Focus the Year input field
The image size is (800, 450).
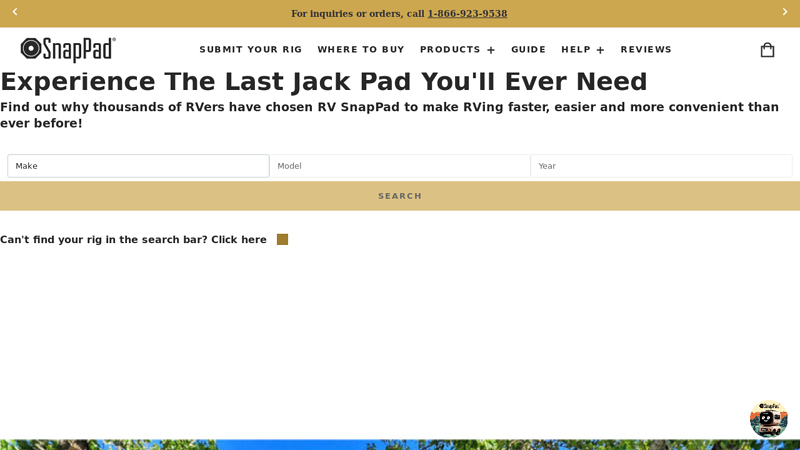pyautogui.click(x=661, y=166)
